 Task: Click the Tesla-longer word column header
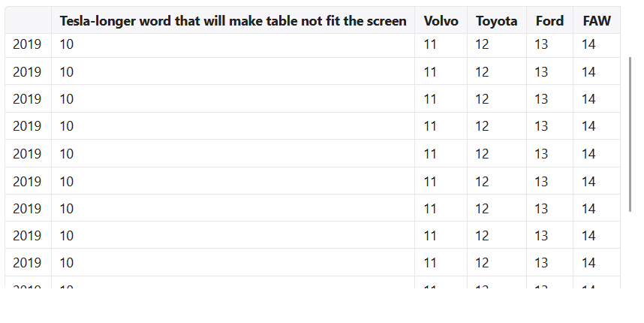(233, 21)
